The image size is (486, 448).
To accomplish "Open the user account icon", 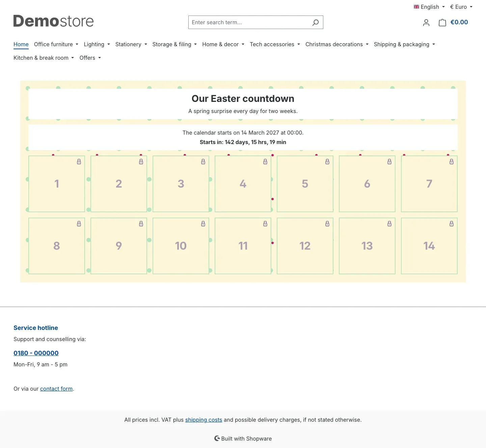I will [426, 23].
